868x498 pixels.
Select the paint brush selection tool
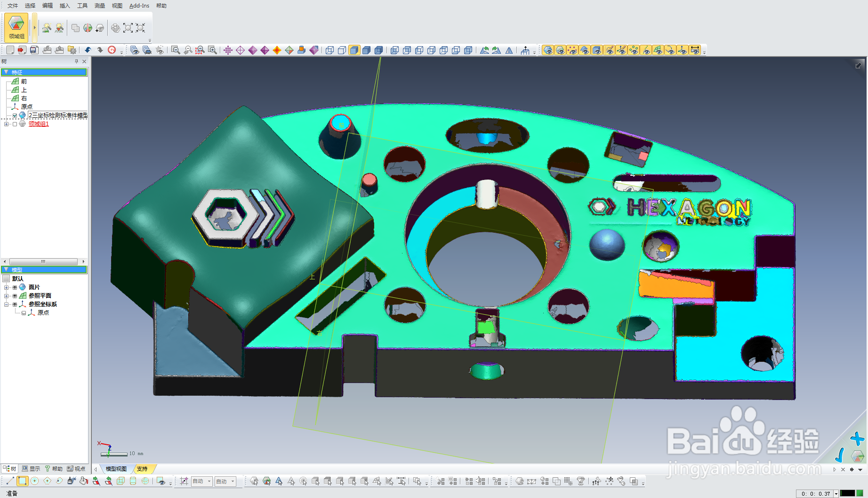[x=71, y=481]
